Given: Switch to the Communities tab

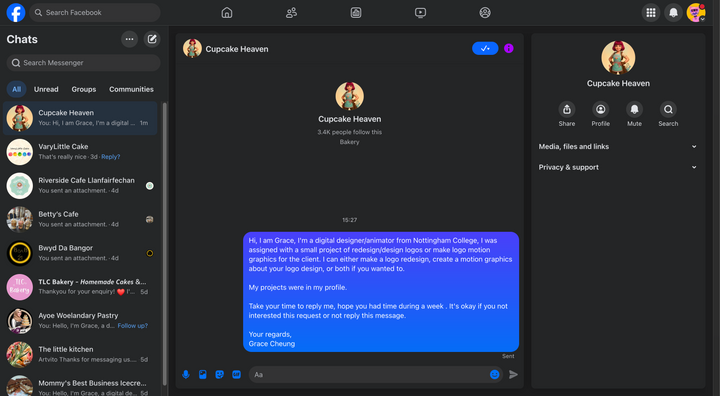Looking at the screenshot, I should coord(131,89).
